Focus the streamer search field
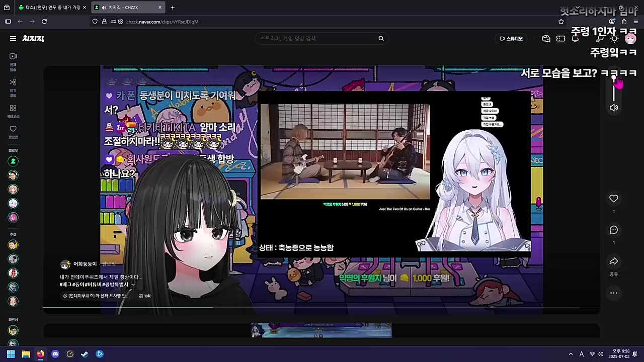Viewport: 644px width, 362px height. coord(317,38)
